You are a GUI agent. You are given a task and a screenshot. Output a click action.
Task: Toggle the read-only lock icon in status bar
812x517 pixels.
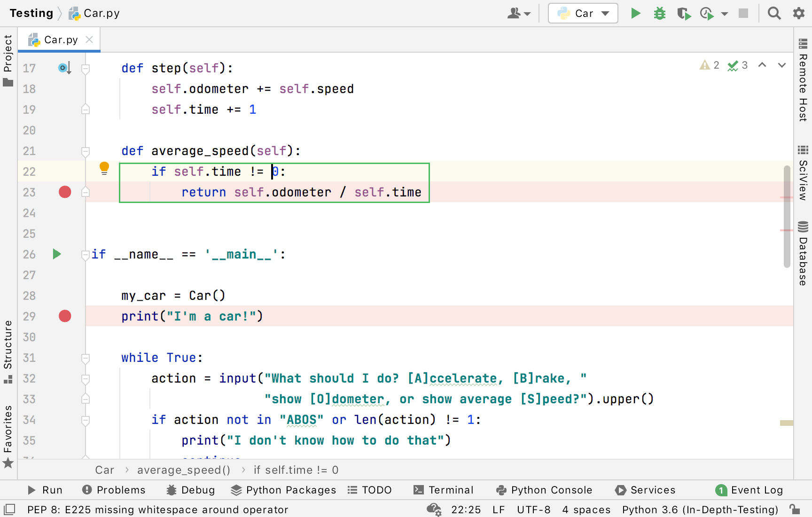click(795, 509)
